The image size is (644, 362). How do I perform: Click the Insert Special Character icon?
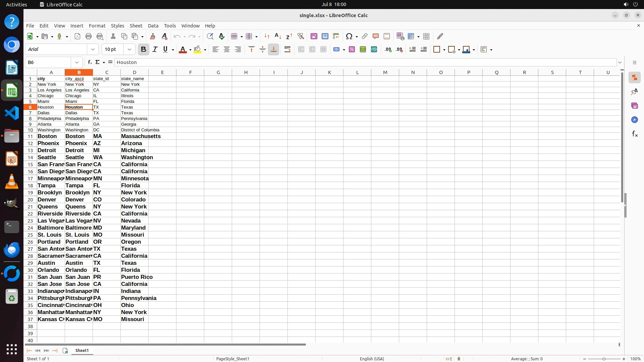click(349, 36)
